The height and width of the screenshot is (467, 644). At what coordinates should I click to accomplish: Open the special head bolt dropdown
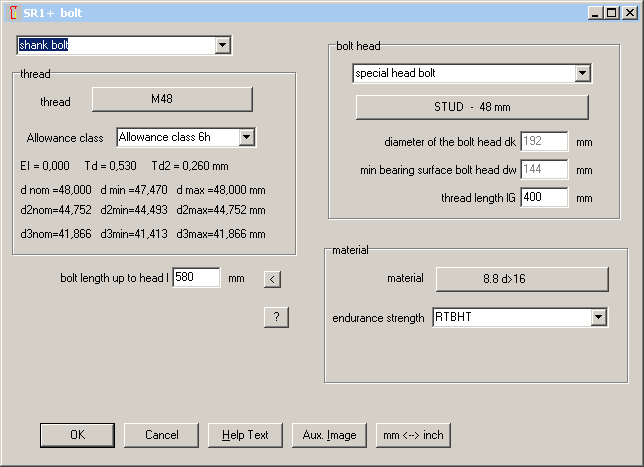581,73
